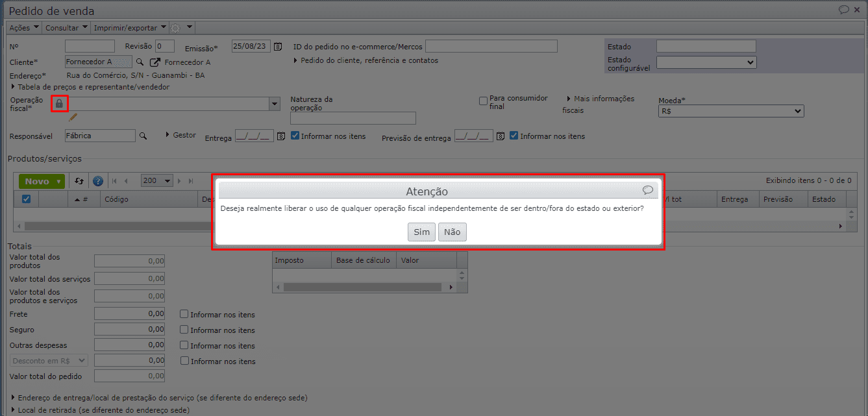
Task: Open the Desconto em R$ dropdown
Action: tap(49, 360)
